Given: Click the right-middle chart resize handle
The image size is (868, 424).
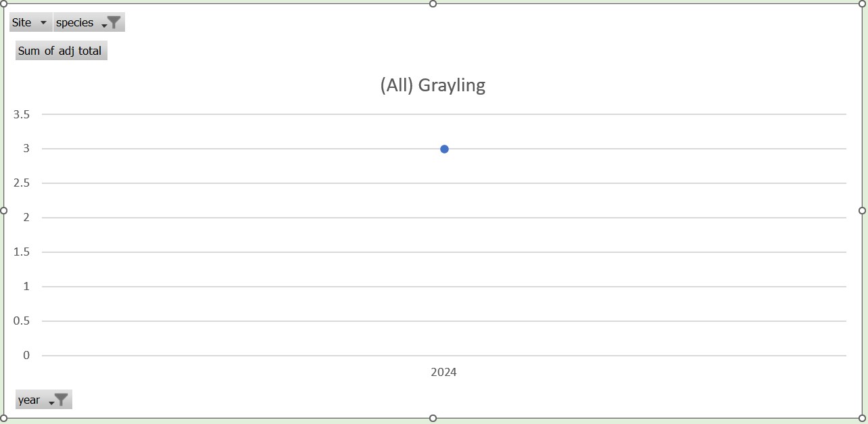Looking at the screenshot, I should 862,210.
